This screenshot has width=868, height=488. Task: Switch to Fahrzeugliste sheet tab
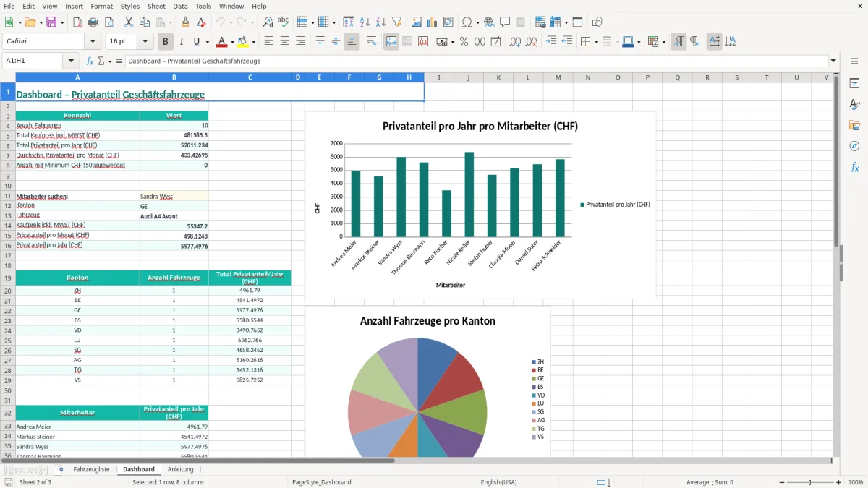91,469
